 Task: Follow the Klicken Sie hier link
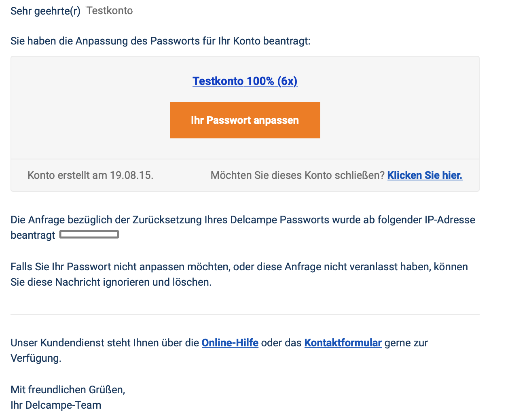[425, 175]
